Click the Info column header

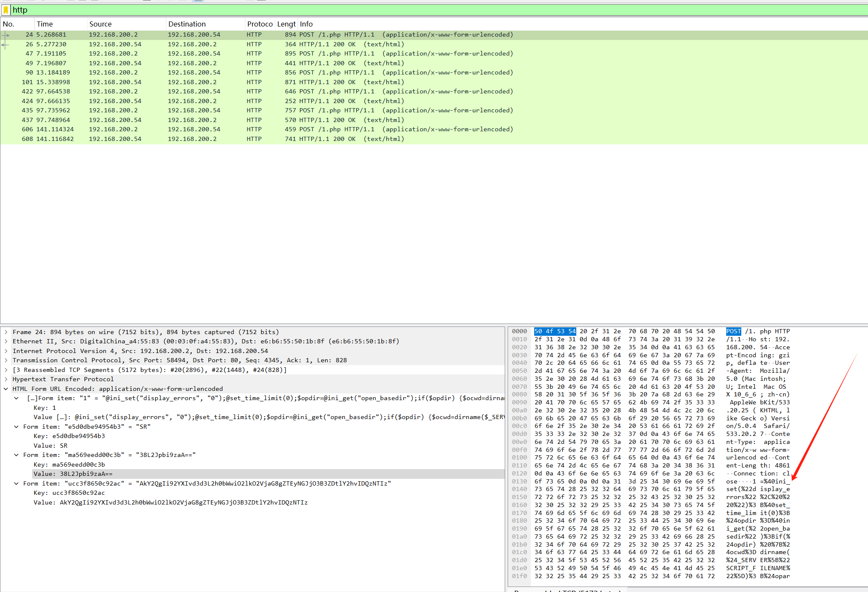tap(306, 24)
